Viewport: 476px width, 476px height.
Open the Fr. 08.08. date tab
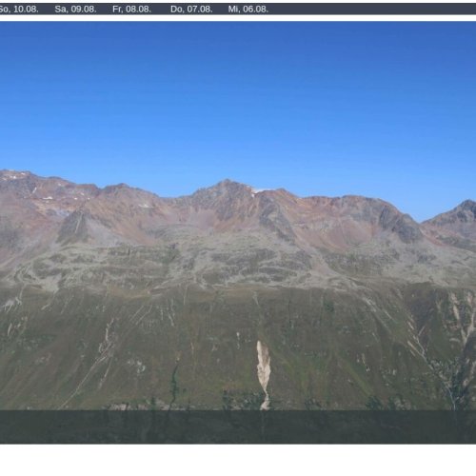pyautogui.click(x=131, y=10)
